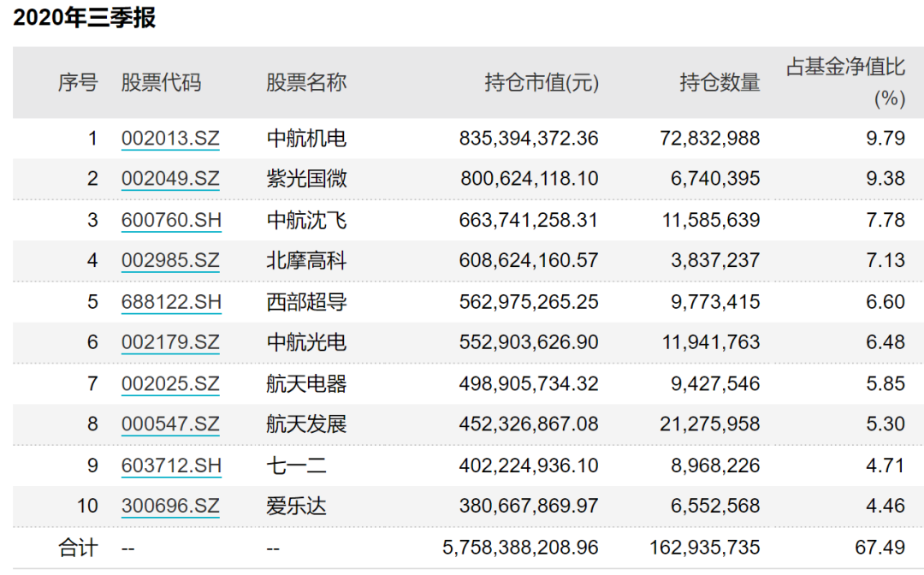924x575 pixels.
Task: Select the 西部超导 stock name cell
Action: (x=306, y=302)
